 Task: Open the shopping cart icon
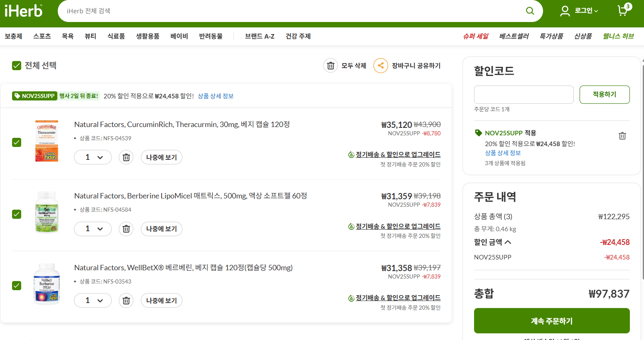click(623, 10)
